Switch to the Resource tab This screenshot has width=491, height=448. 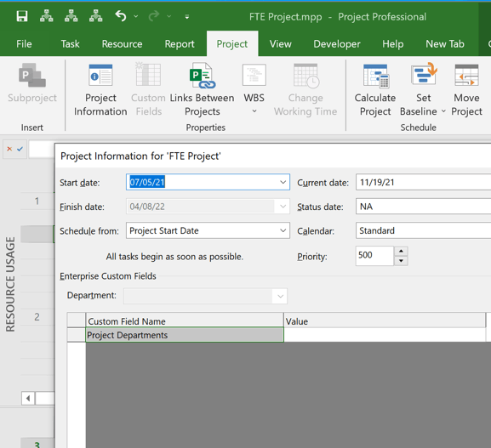tap(123, 44)
